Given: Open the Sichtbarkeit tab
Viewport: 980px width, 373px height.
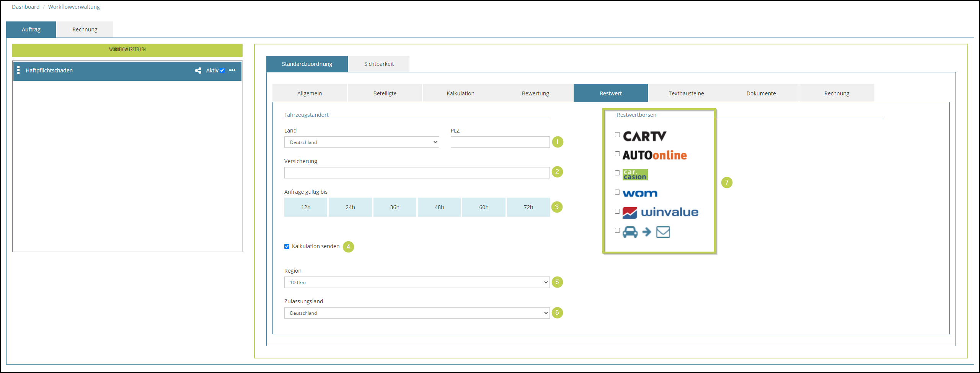Looking at the screenshot, I should [x=378, y=64].
